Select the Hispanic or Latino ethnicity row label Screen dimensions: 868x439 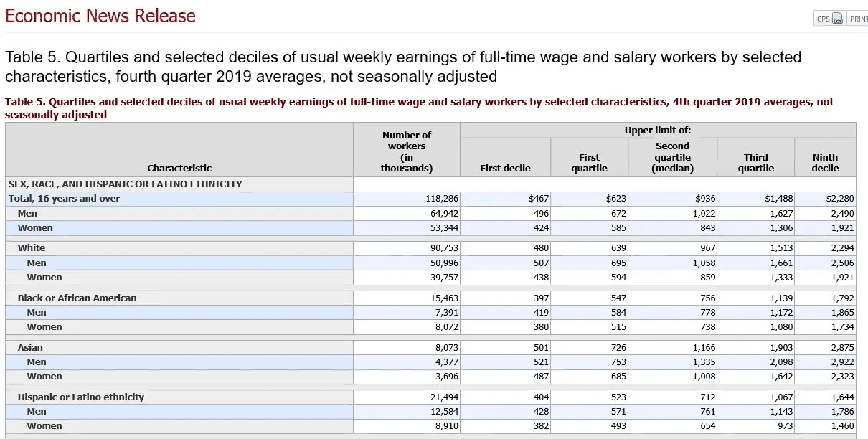80,397
